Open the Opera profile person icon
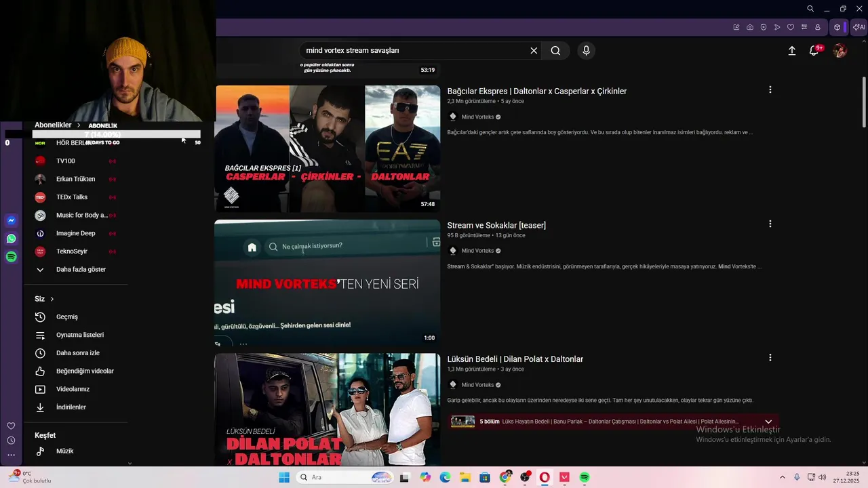Viewport: 868px width, 488px height. [x=818, y=28]
